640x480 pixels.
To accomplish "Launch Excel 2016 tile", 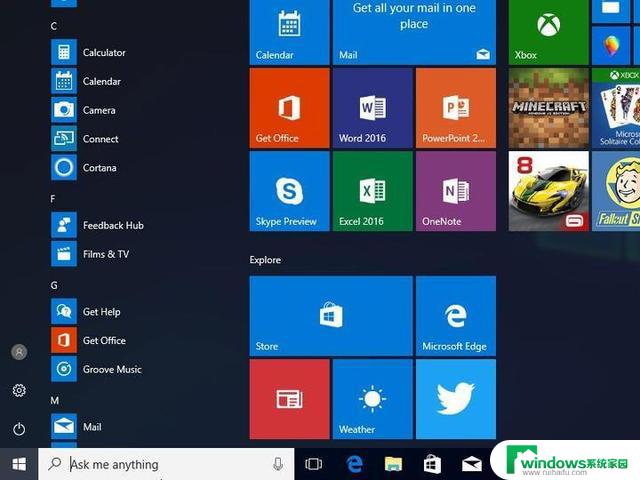I will pos(373,191).
